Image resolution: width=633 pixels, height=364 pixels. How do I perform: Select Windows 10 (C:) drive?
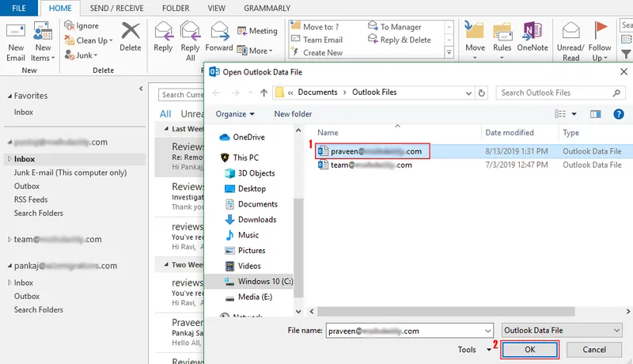tap(260, 281)
